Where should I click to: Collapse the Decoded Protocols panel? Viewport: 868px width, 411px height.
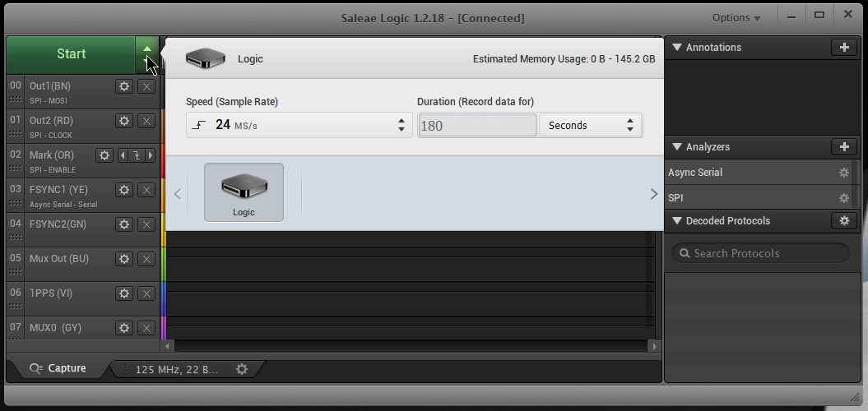[676, 221]
